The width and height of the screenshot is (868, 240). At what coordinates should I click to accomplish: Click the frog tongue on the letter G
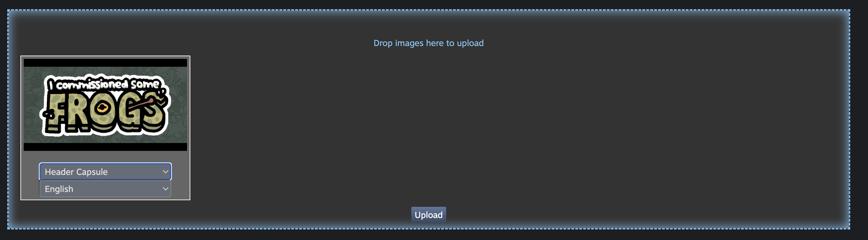141,104
